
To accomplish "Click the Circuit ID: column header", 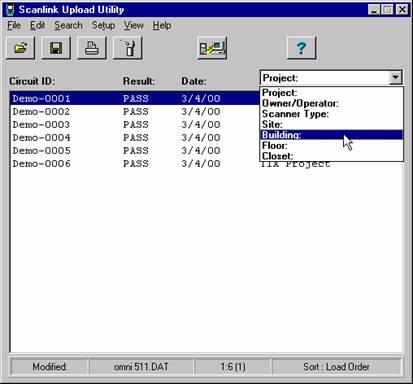I will 32,81.
